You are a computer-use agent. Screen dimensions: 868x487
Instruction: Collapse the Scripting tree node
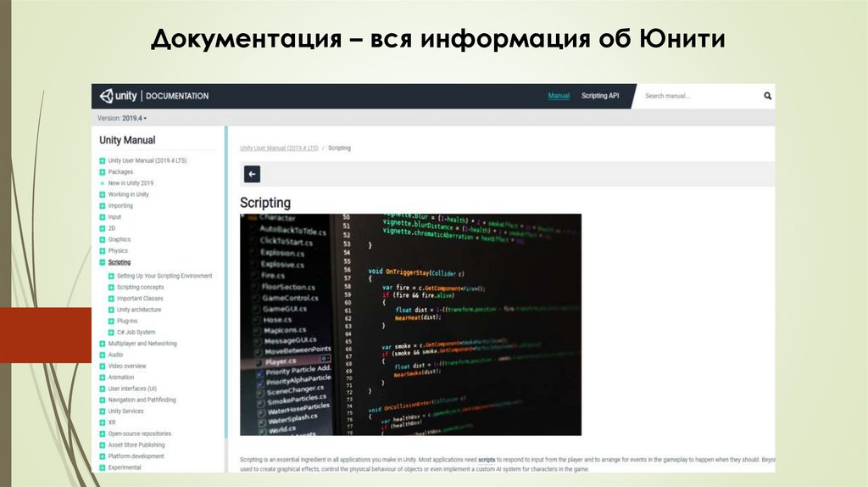(103, 262)
